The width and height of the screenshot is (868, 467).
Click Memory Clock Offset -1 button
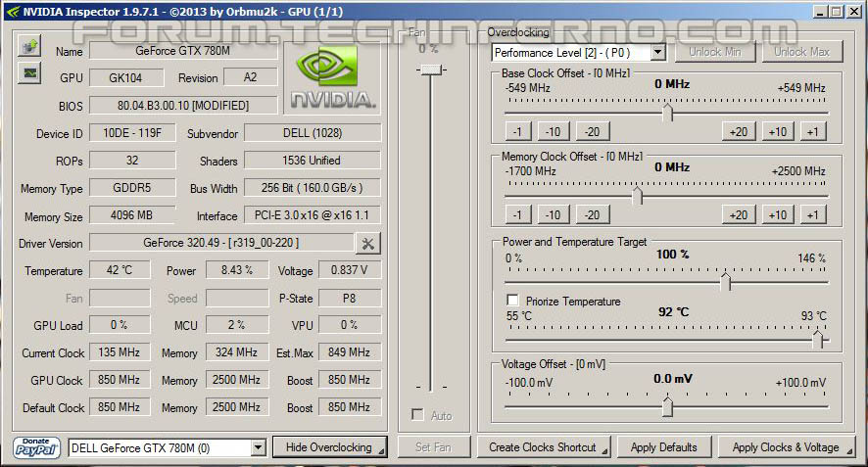click(517, 214)
